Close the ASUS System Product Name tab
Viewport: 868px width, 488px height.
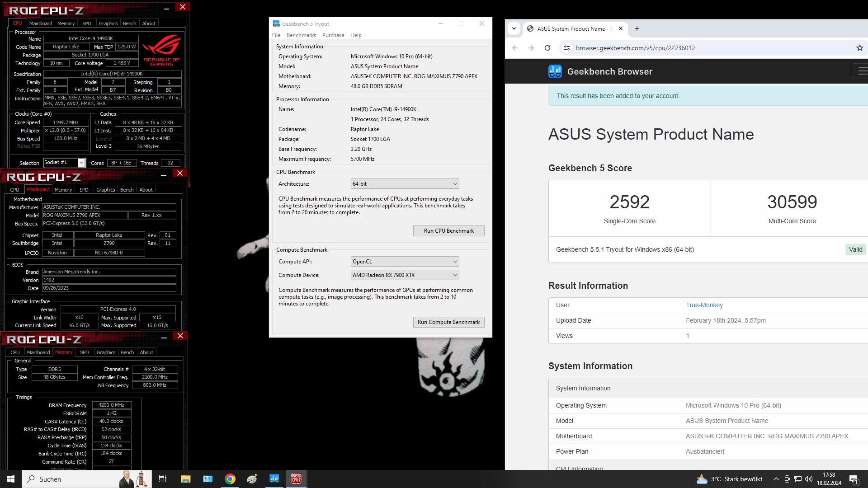[x=621, y=28]
